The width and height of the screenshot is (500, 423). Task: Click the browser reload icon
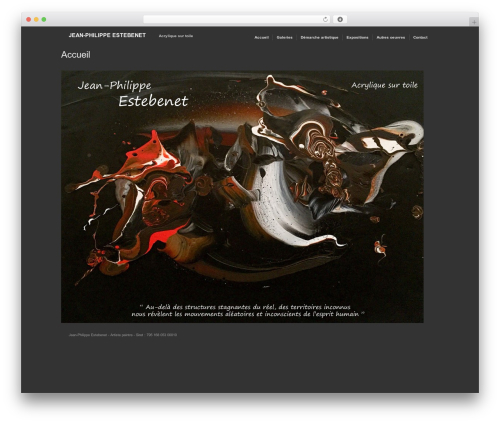click(325, 19)
